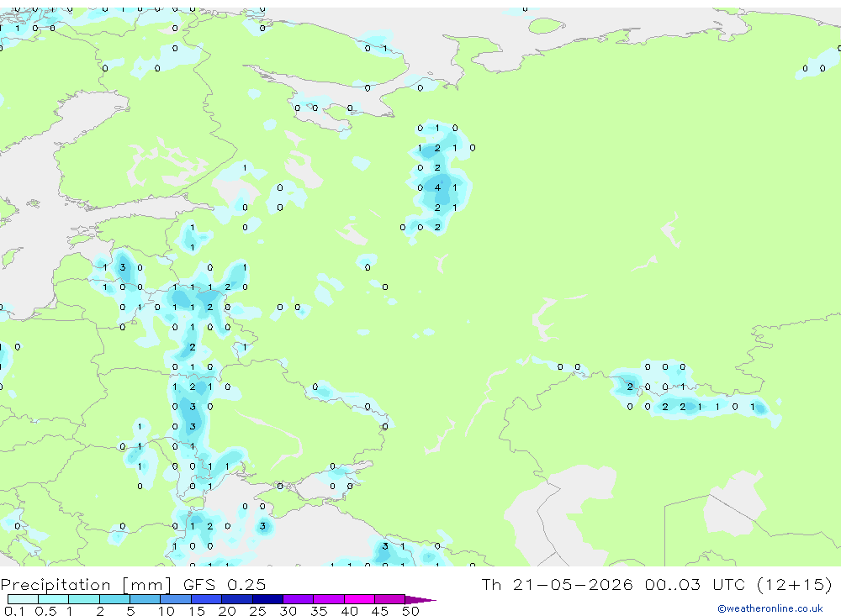Viewport: 841px width, 616px height.
Task: Click the legend label '40'
Action: (349, 611)
